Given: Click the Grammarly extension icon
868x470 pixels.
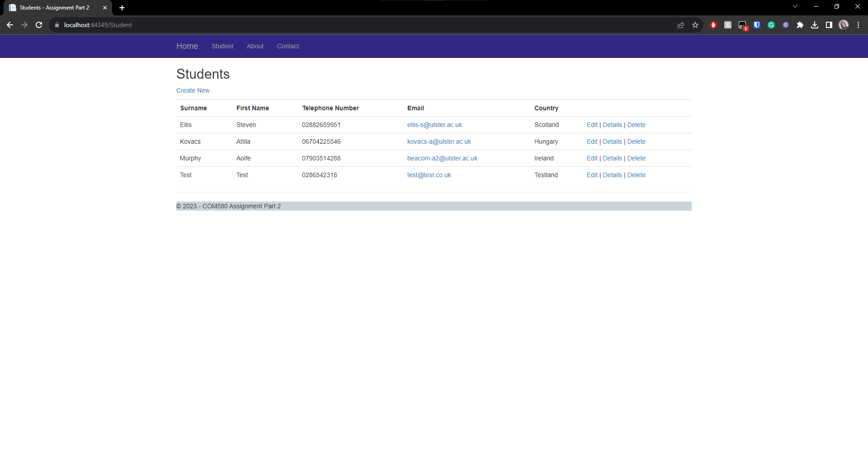Looking at the screenshot, I should click(771, 25).
